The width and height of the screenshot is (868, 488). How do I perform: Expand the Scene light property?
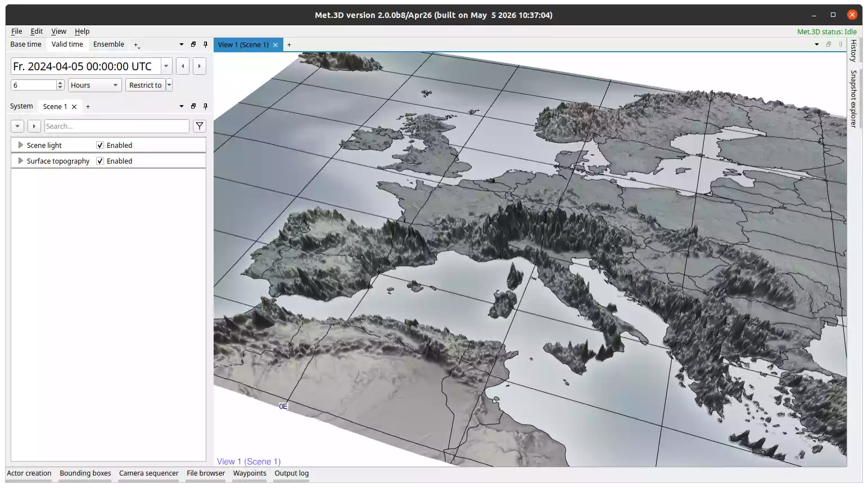[21, 145]
